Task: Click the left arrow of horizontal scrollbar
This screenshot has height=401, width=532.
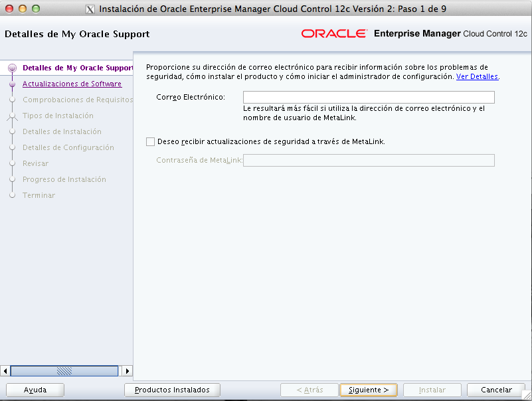Action: click(x=5, y=371)
